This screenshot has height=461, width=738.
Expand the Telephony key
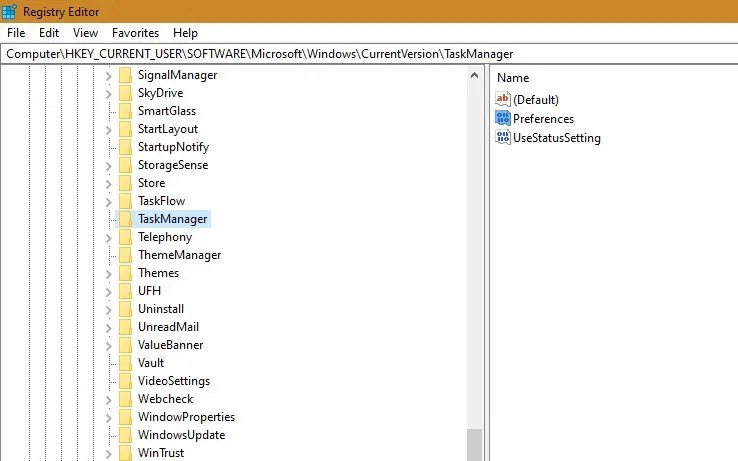(x=108, y=238)
